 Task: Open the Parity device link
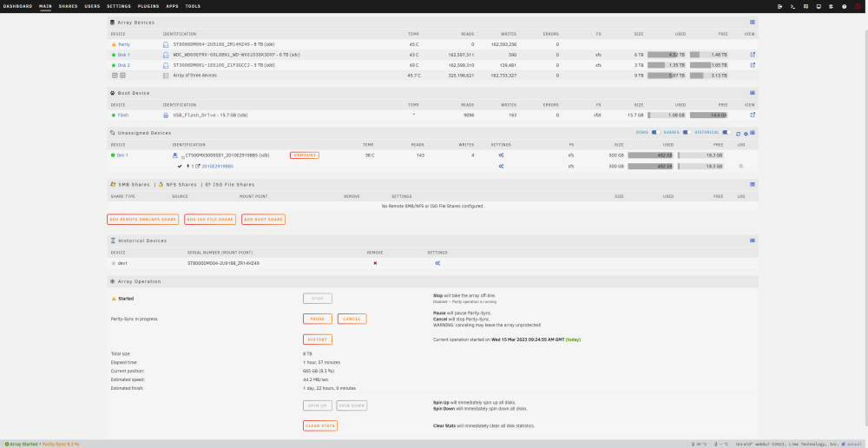tap(124, 44)
